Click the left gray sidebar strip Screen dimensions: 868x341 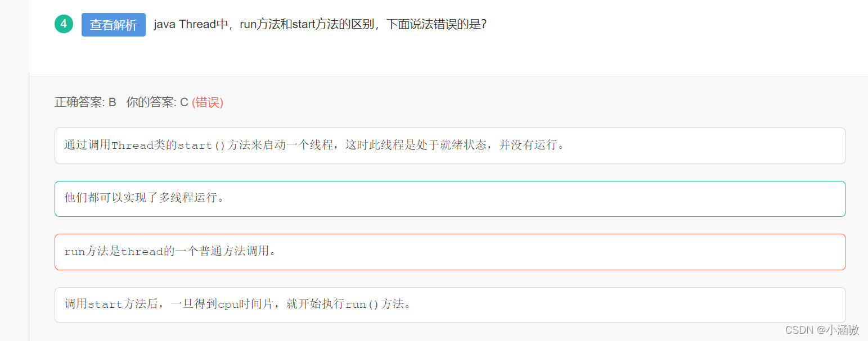14,170
